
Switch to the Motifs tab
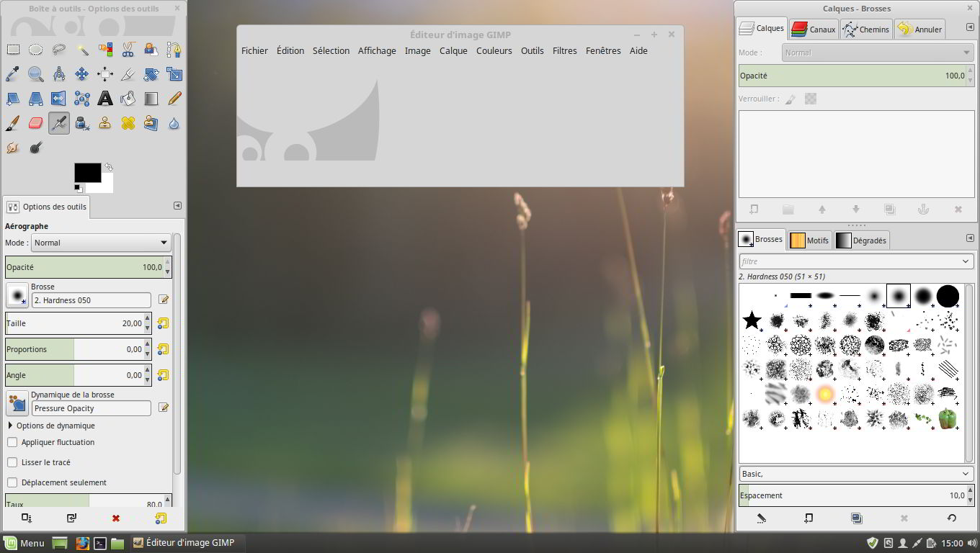[809, 240]
